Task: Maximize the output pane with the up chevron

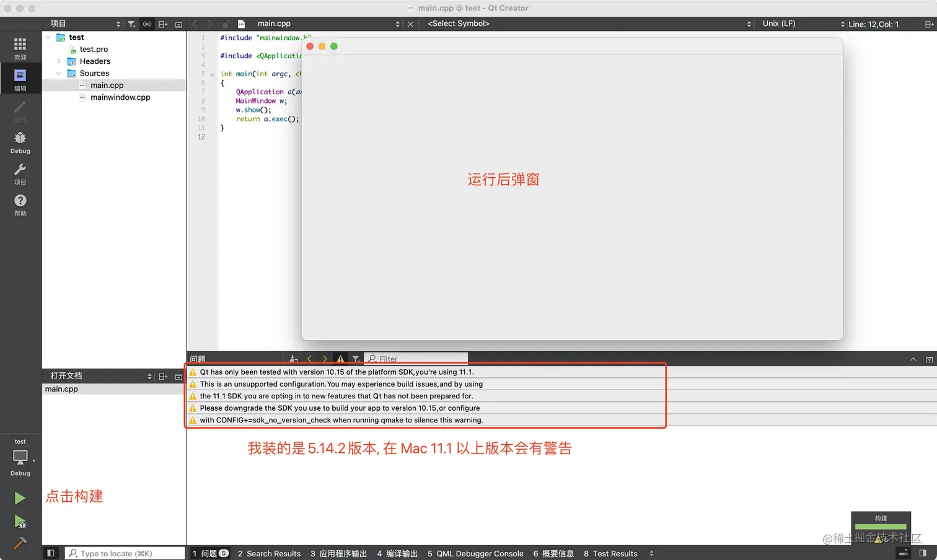Action: [x=913, y=359]
